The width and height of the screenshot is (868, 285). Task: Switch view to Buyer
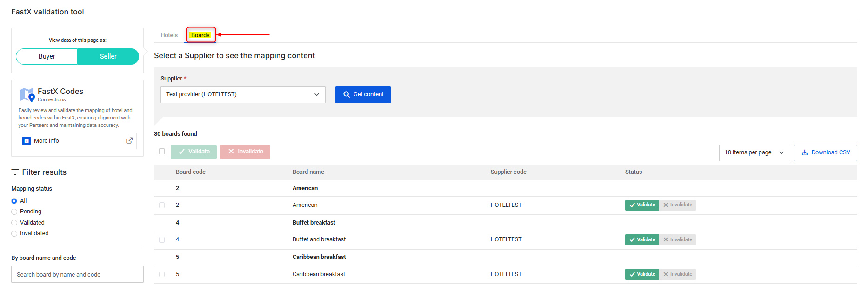point(47,56)
